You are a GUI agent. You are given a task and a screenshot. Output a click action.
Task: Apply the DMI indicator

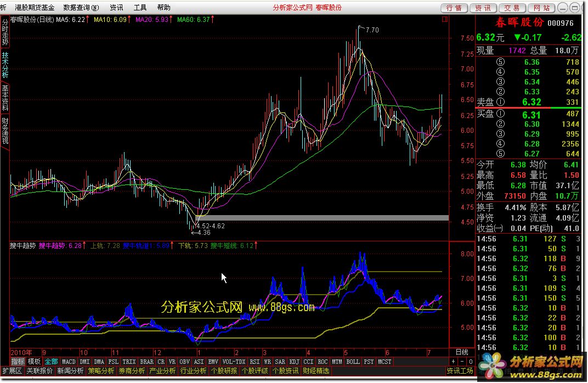pos(85,362)
